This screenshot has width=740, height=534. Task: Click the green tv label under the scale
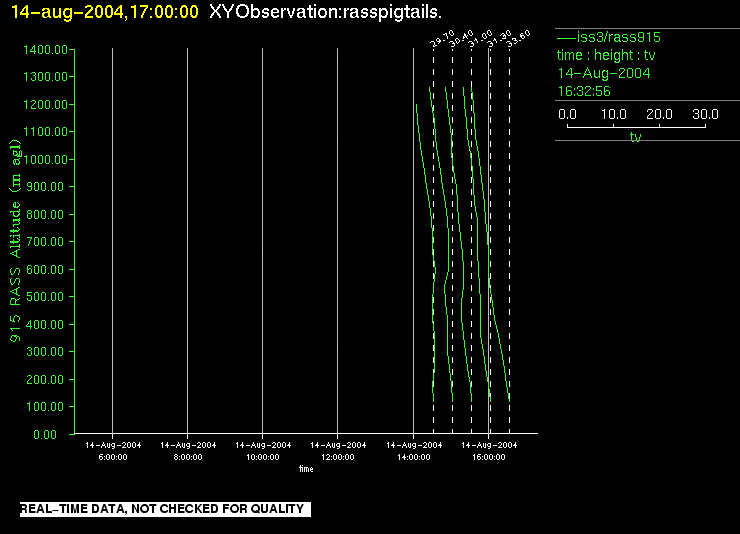coord(635,137)
